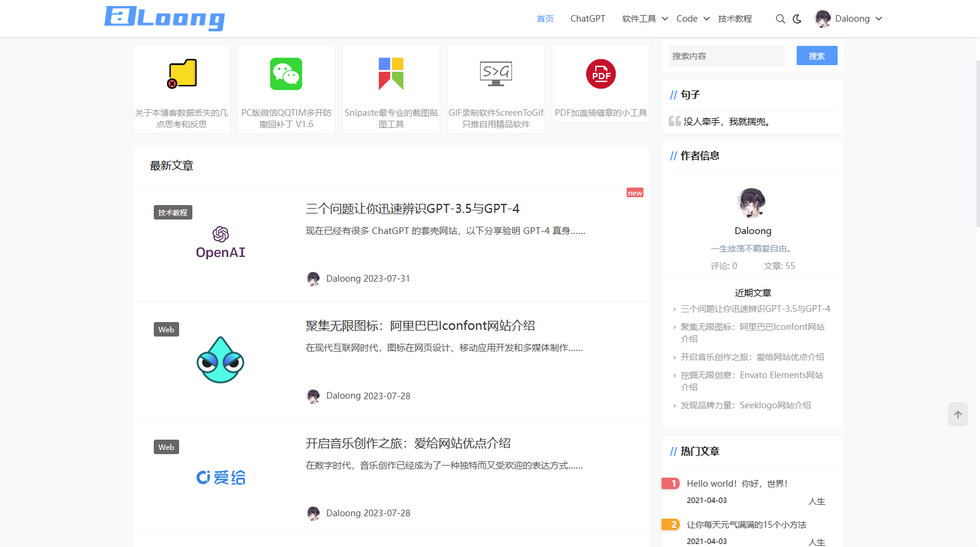
Task: Click the red PDF icon card
Action: point(601,74)
